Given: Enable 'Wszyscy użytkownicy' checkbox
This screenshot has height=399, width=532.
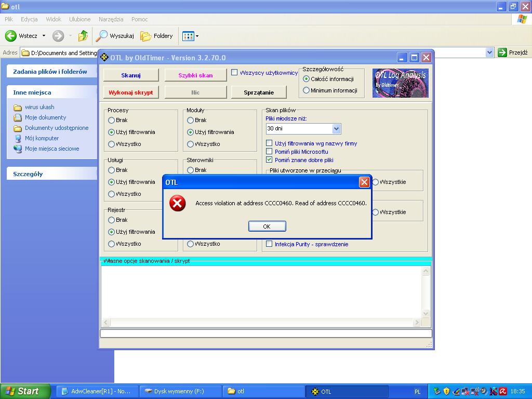Looking at the screenshot, I should tap(234, 73).
